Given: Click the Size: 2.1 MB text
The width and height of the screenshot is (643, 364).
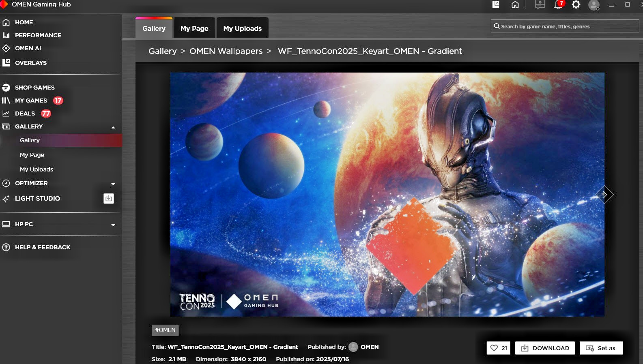Looking at the screenshot, I should pos(169,359).
